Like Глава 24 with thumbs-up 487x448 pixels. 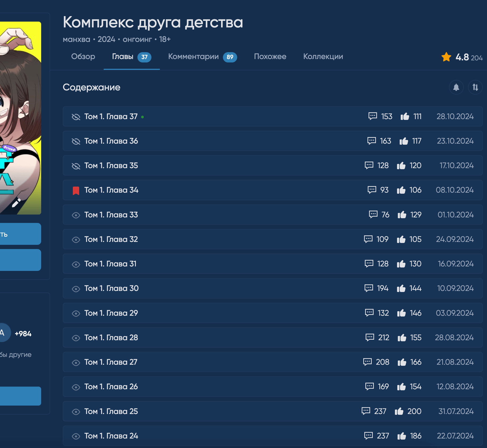[x=402, y=436]
